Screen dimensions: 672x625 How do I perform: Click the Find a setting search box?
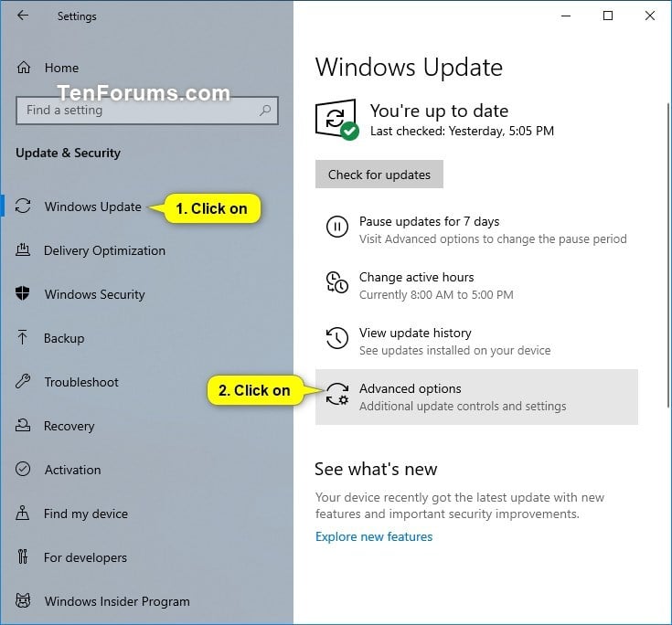coord(147,111)
